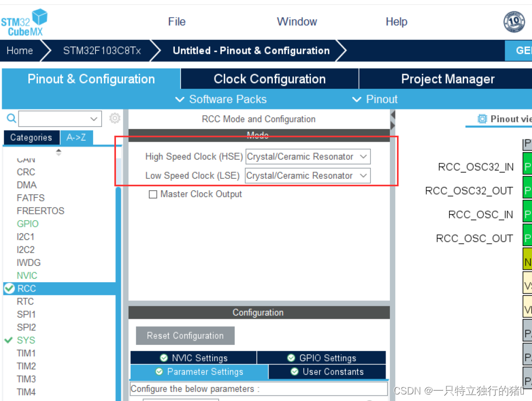532x401 pixels.
Task: Select TIM3 in the peripheral list
Action: coord(26,379)
